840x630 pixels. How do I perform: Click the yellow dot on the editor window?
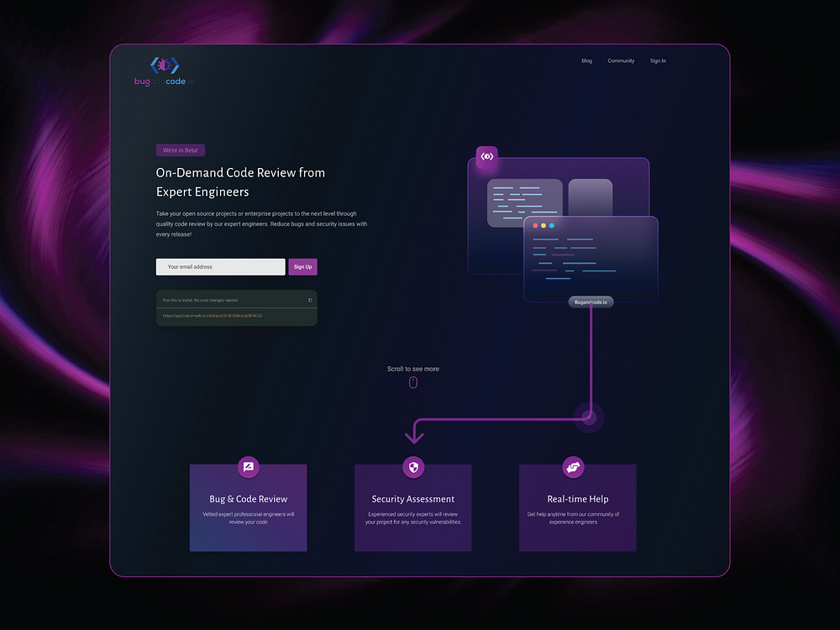click(543, 225)
